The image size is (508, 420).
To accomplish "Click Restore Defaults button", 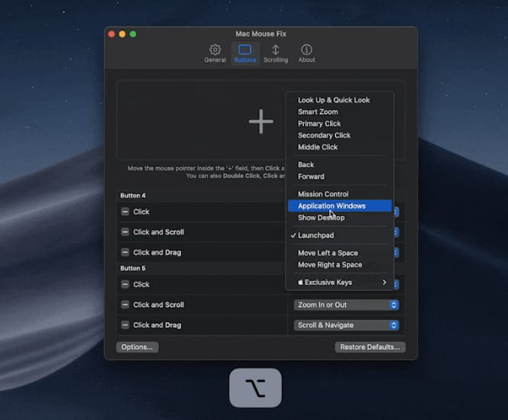I will click(370, 347).
